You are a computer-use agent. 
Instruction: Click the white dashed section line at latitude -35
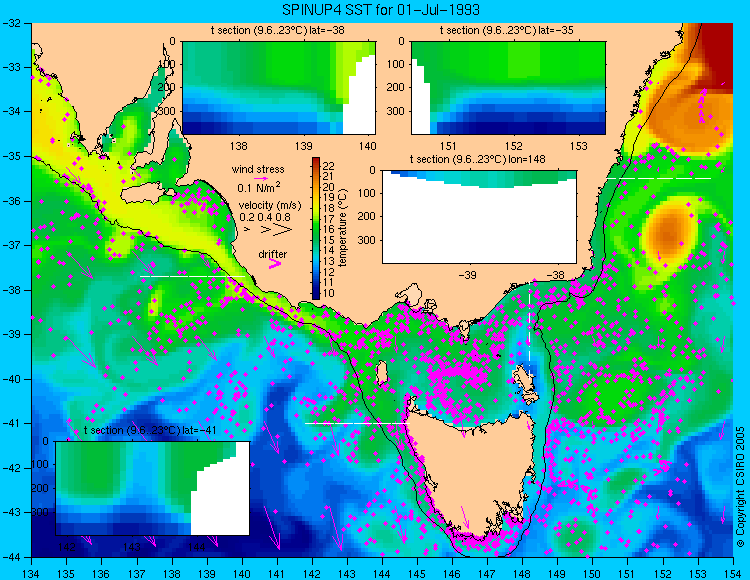pos(659,178)
